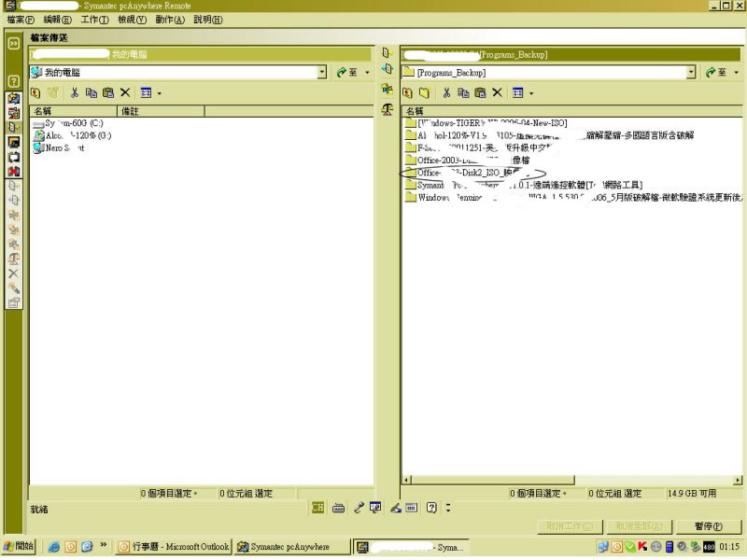
Task: Open the 工作(T) menu
Action: (x=94, y=20)
